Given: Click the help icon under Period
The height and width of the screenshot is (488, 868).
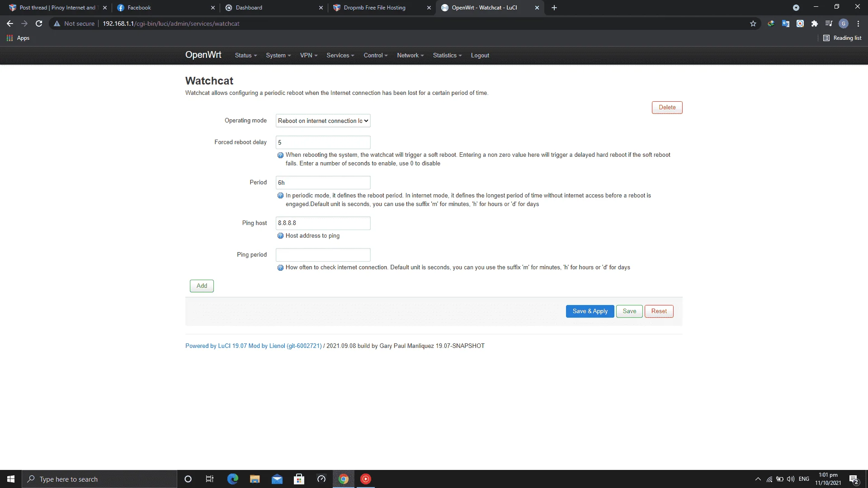Looking at the screenshot, I should tap(280, 196).
